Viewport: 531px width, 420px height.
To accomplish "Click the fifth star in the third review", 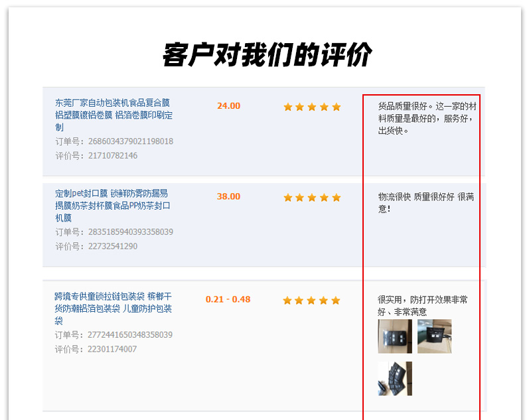I will [336, 301].
